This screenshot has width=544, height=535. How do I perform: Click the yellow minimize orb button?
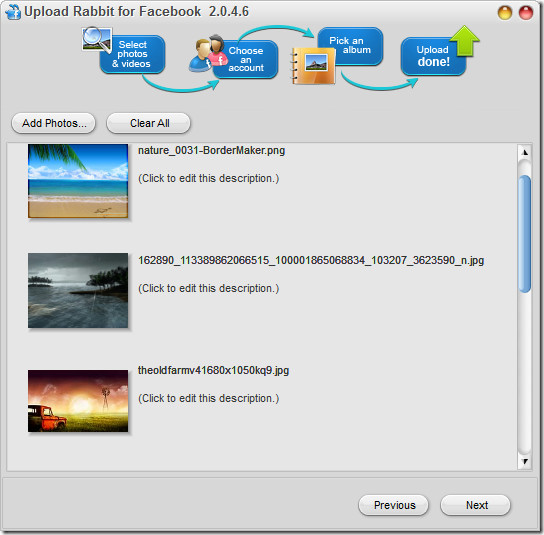point(504,13)
